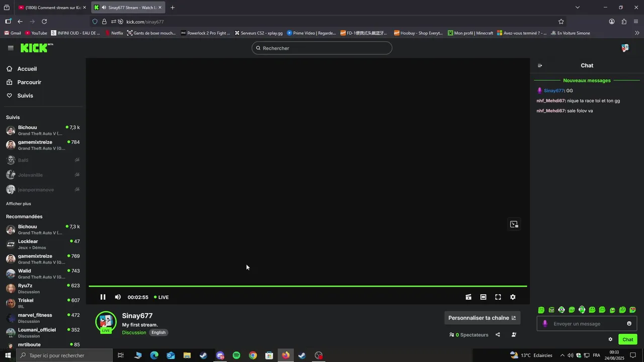This screenshot has width=644, height=362.
Task: Open Loumani_officiel recommended channel
Action: 43,333
